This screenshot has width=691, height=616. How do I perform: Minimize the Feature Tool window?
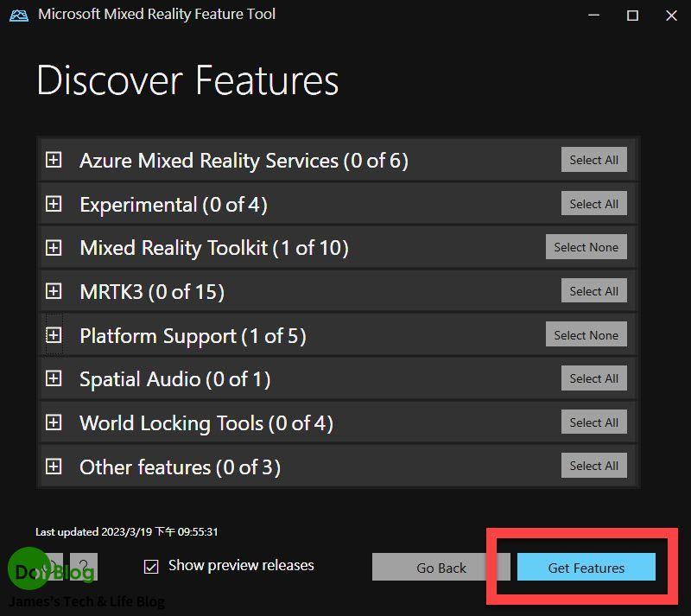pyautogui.click(x=593, y=16)
